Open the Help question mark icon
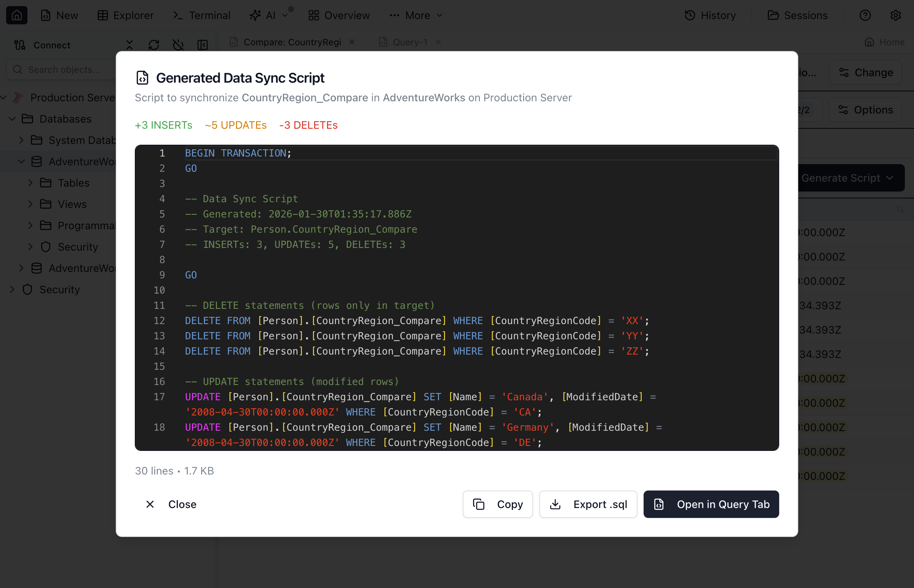This screenshot has height=588, width=914. click(865, 15)
